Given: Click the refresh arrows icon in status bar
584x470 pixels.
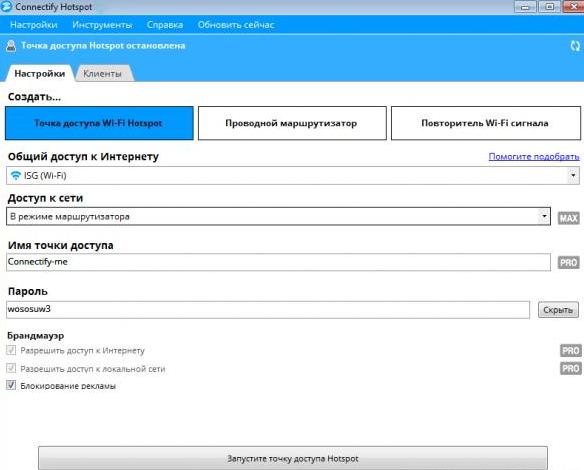Looking at the screenshot, I should point(575,46).
